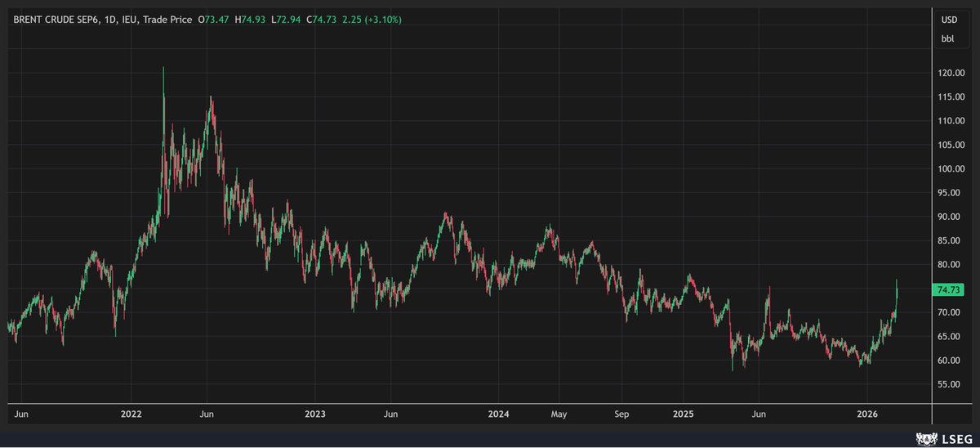This screenshot has width=980, height=448.
Task: Click the 95.00 price axis label
Action: [951, 193]
